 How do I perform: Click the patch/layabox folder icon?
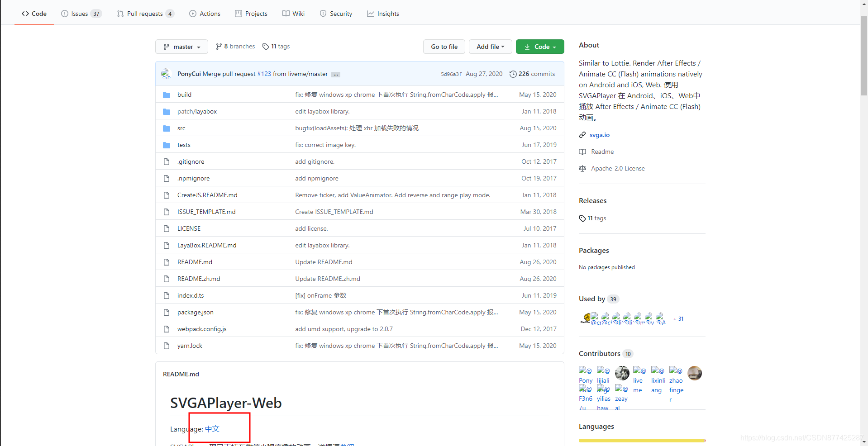167,111
